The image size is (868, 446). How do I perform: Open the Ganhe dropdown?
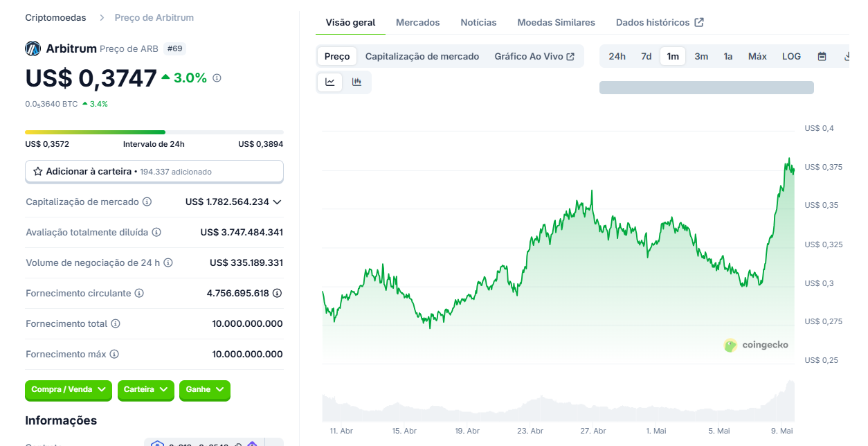click(x=204, y=390)
